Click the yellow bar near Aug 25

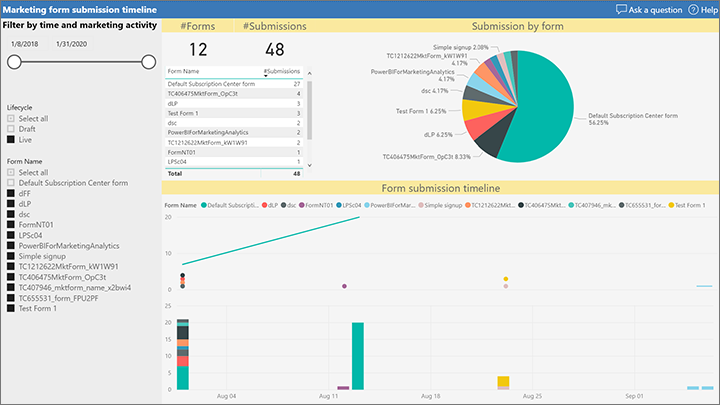(x=503, y=381)
